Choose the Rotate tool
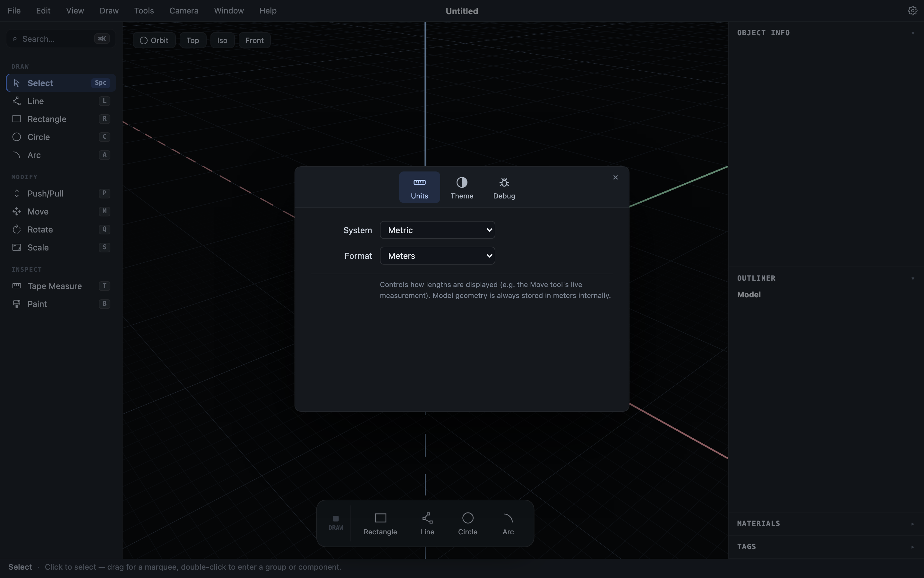This screenshot has height=578, width=924. click(61, 229)
